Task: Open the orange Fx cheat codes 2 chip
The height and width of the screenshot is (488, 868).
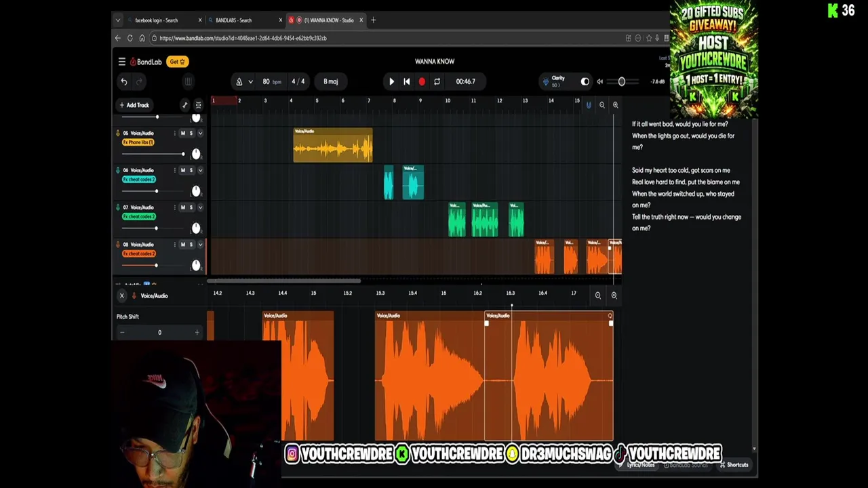Action: click(x=139, y=253)
